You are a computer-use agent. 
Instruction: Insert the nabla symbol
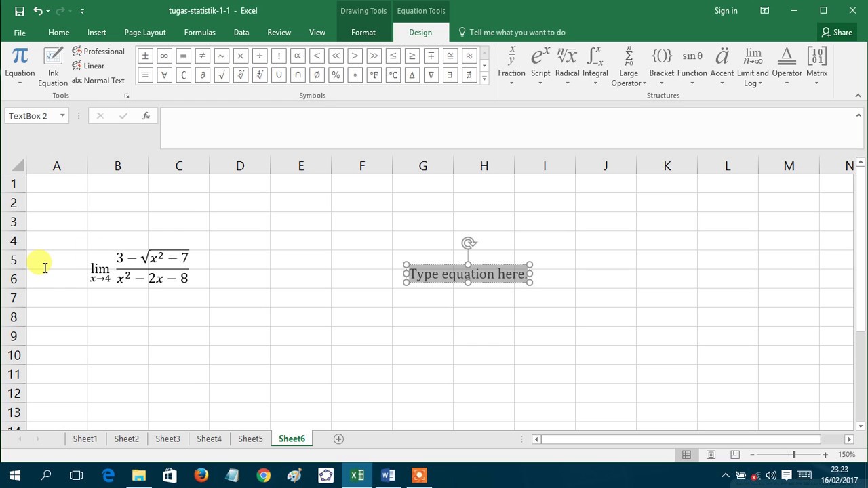(x=431, y=75)
